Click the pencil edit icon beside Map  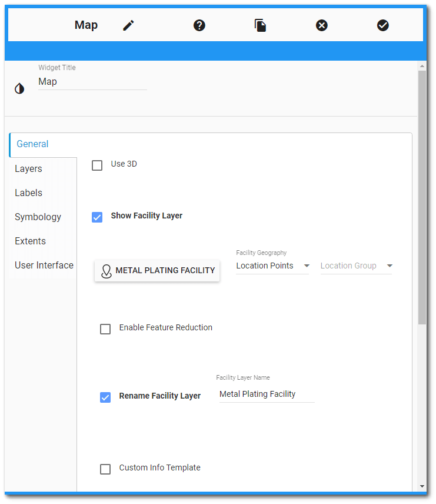(x=128, y=25)
